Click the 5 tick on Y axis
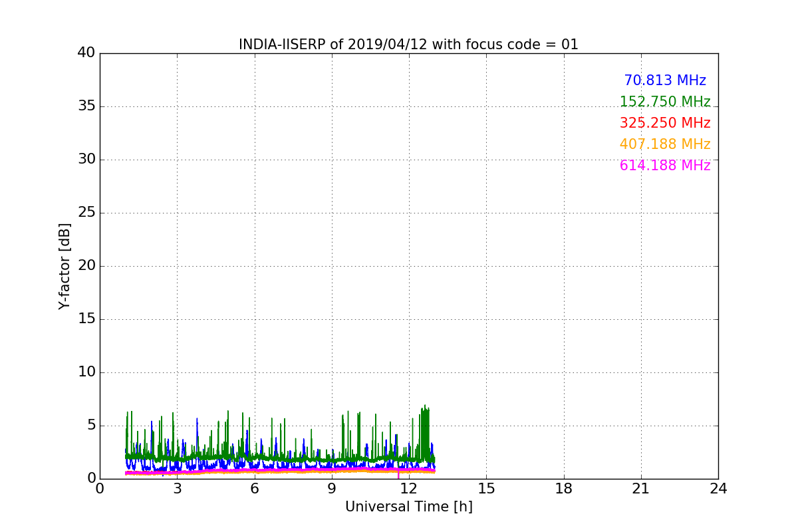 91,426
